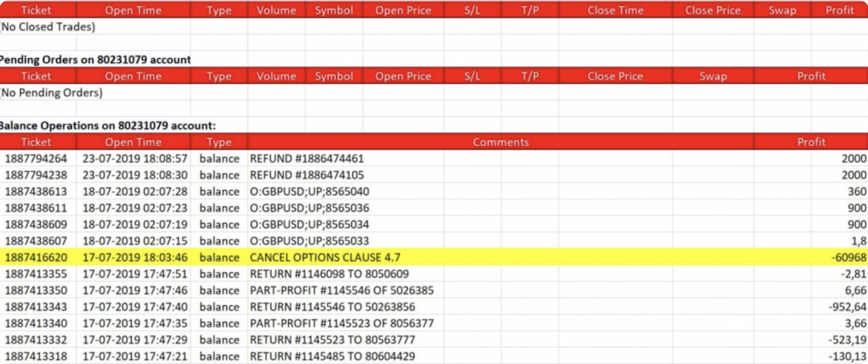This screenshot has height=364, width=868.
Task: Click comment 'REFUND #1886474461'
Action: pyautogui.click(x=307, y=159)
